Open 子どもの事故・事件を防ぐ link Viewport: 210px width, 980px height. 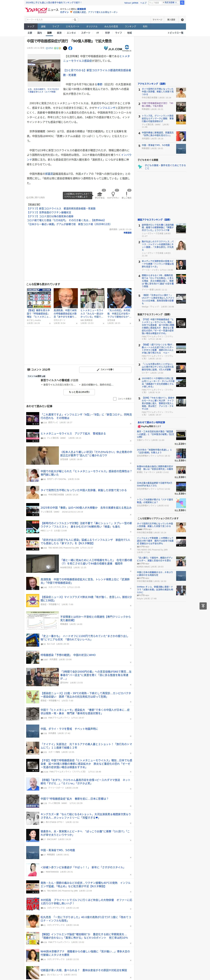(165, 167)
